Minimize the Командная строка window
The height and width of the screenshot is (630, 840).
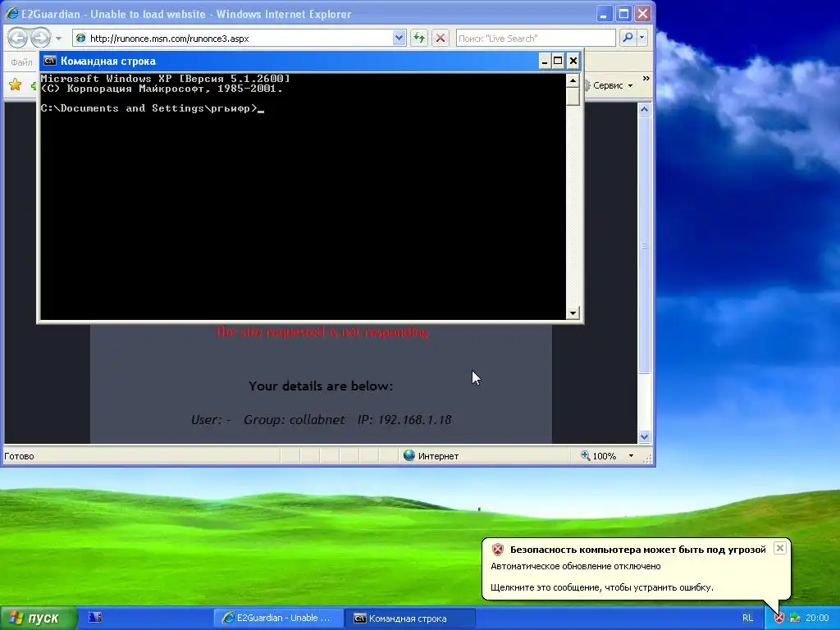point(545,61)
